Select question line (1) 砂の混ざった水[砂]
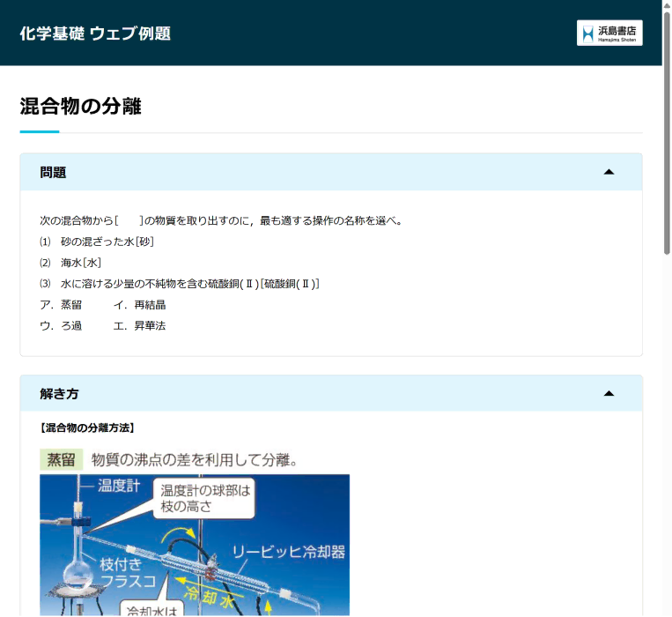This screenshot has width=672, height=617. tap(97, 242)
